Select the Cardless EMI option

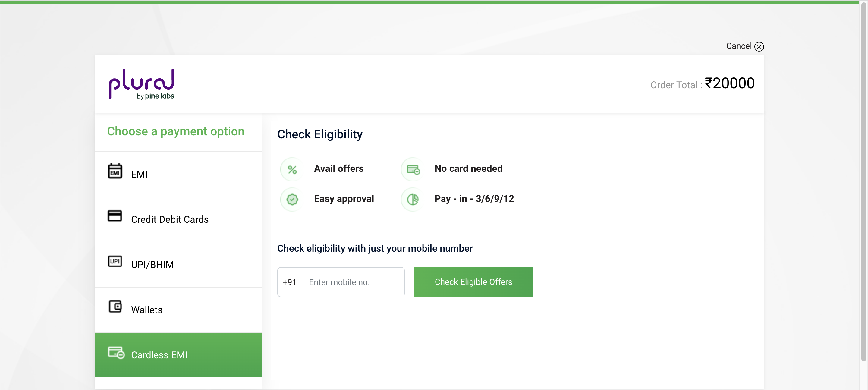pyautogui.click(x=179, y=355)
